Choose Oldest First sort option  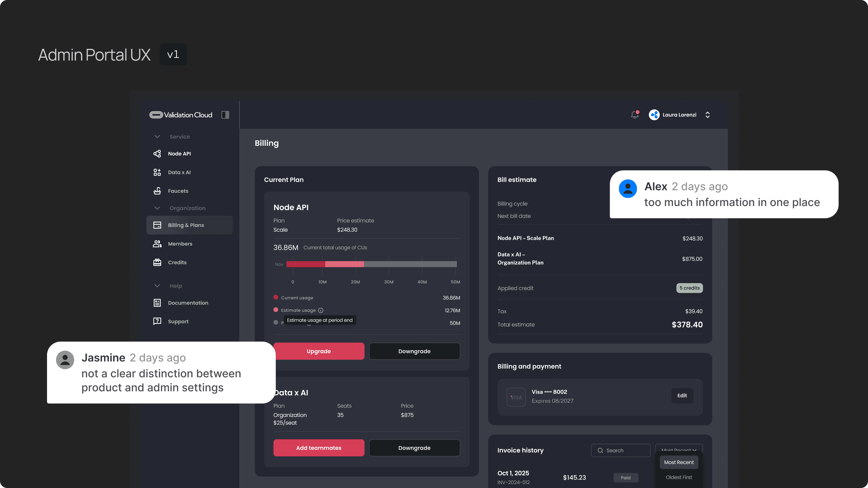679,477
